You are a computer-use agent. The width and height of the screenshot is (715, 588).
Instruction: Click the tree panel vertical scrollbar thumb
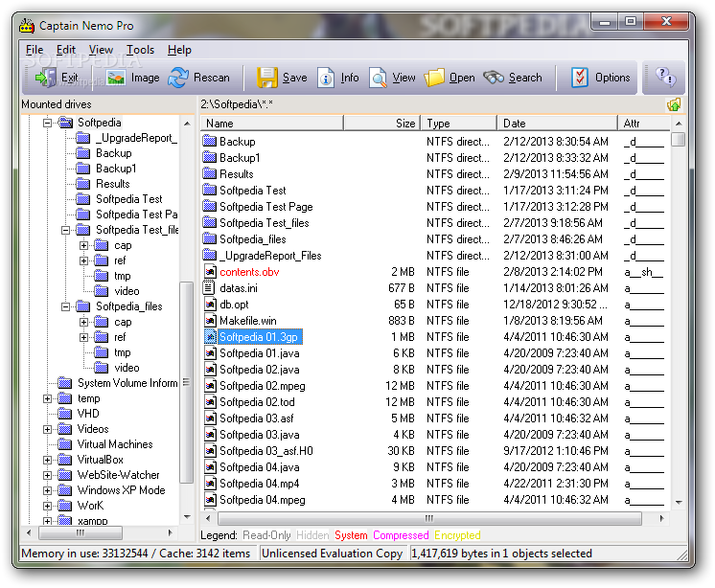click(186, 382)
